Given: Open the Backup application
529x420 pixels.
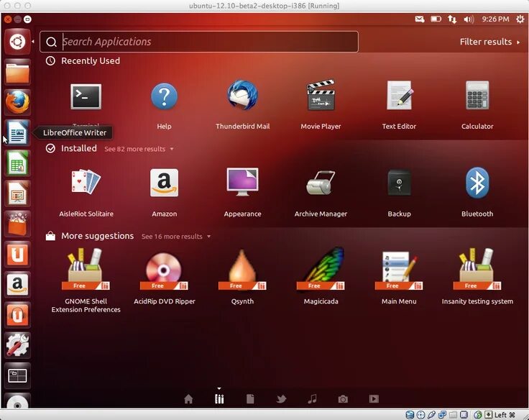Looking at the screenshot, I should click(399, 183).
